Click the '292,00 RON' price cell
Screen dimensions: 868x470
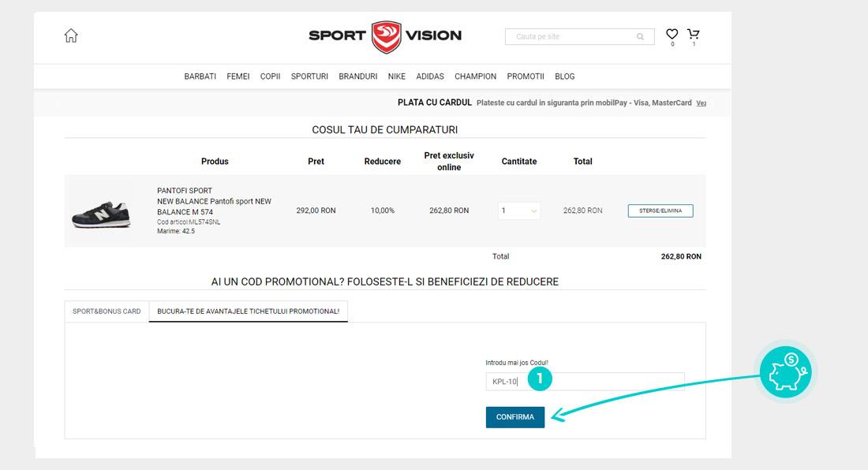pos(316,211)
